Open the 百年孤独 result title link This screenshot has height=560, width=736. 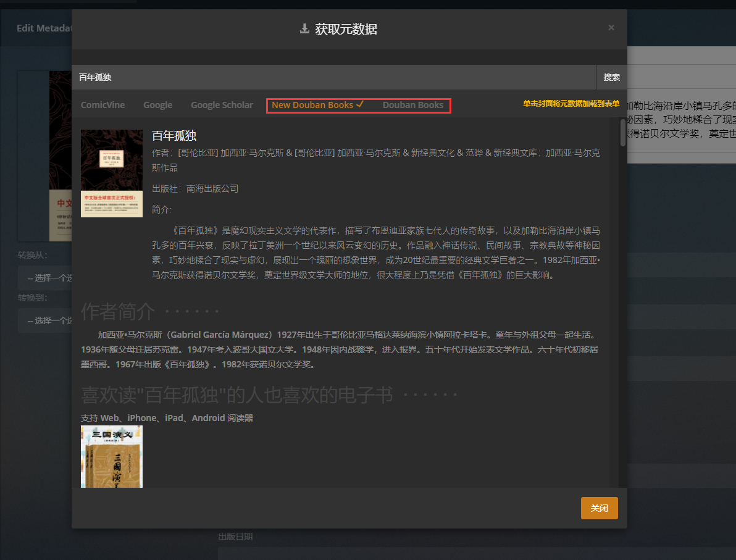pos(174,136)
